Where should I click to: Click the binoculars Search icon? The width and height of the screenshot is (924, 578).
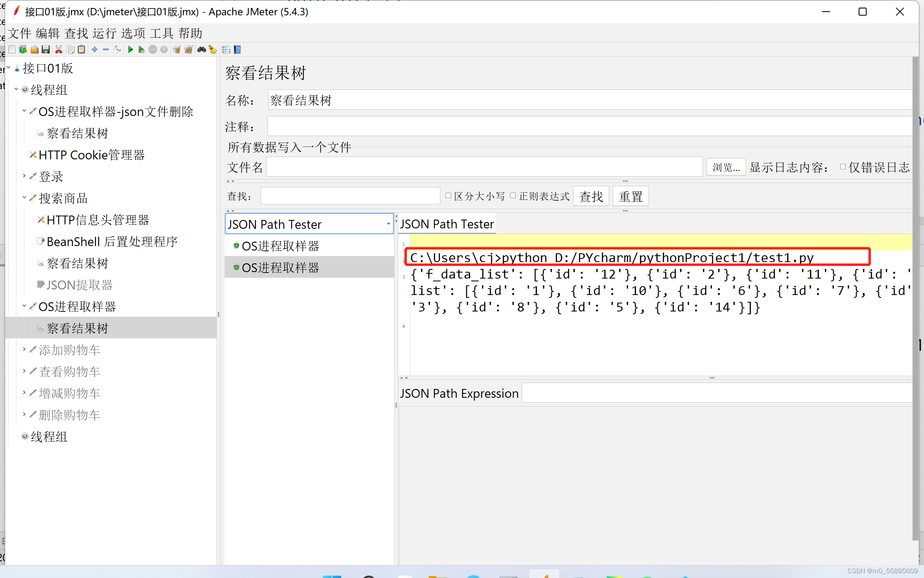(x=201, y=49)
